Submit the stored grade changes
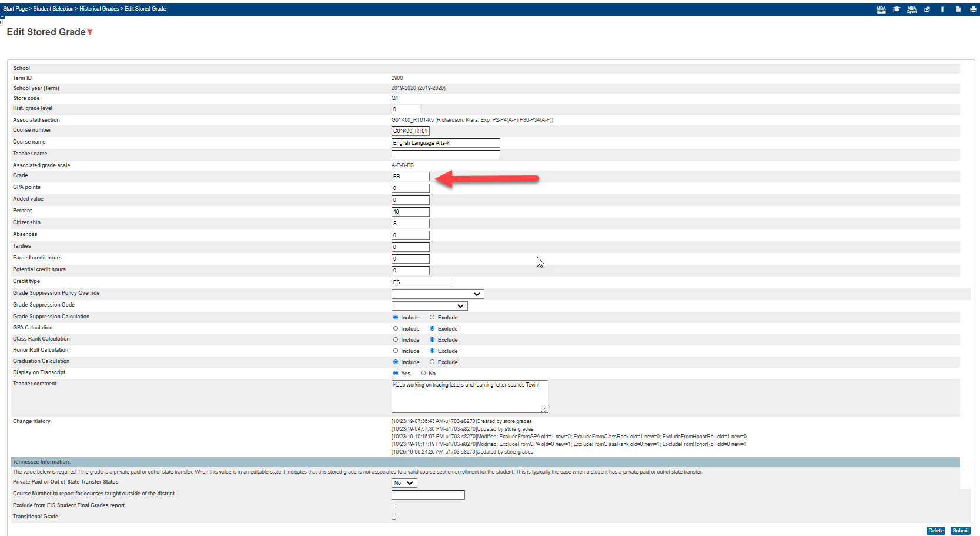 pos(960,530)
